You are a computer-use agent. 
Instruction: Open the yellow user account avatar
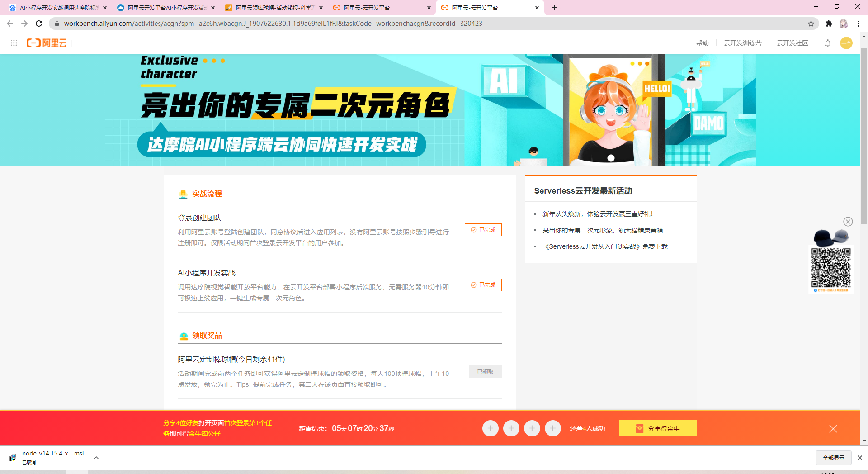click(846, 43)
